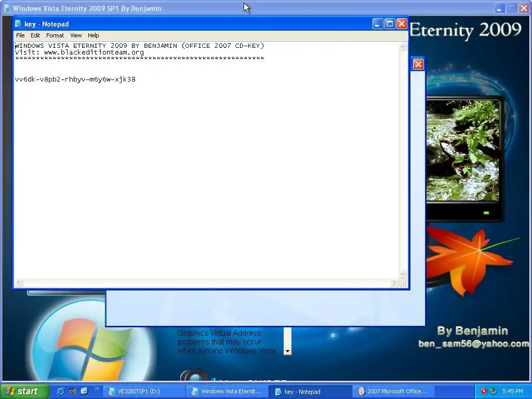Image resolution: width=532 pixels, height=399 pixels.
Task: Close the light blue dialog behind Notepad
Action: 418,64
